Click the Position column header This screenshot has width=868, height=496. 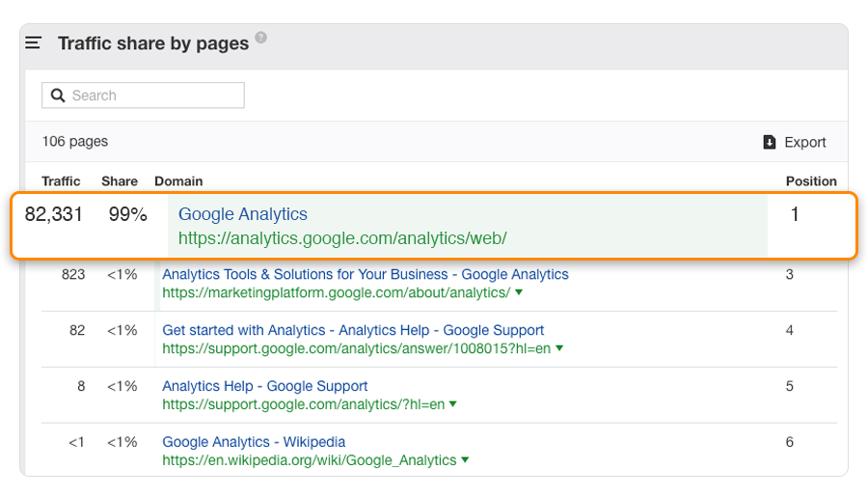811,181
